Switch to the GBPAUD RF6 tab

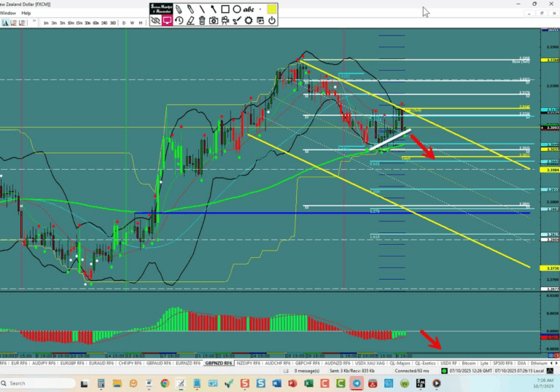(x=158, y=363)
